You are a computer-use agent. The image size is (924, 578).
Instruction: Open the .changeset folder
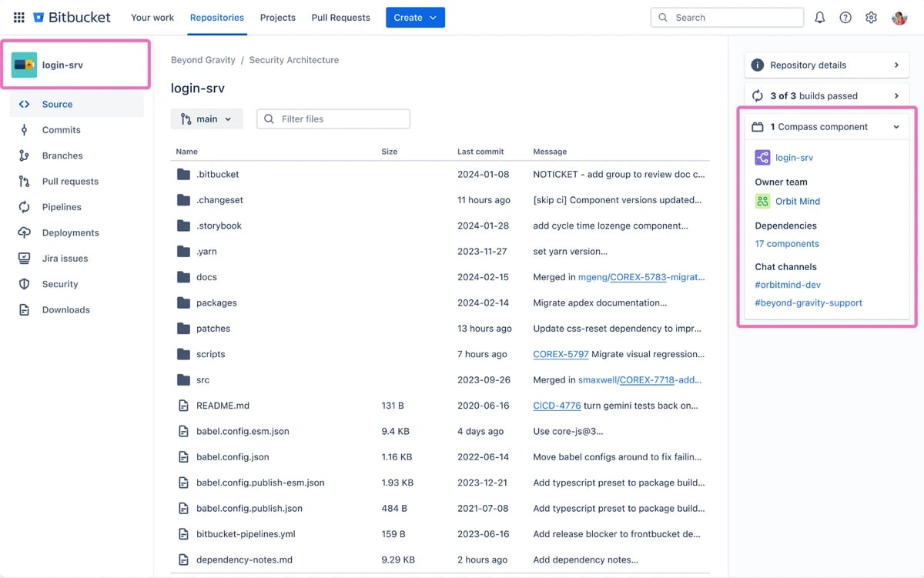click(x=219, y=200)
